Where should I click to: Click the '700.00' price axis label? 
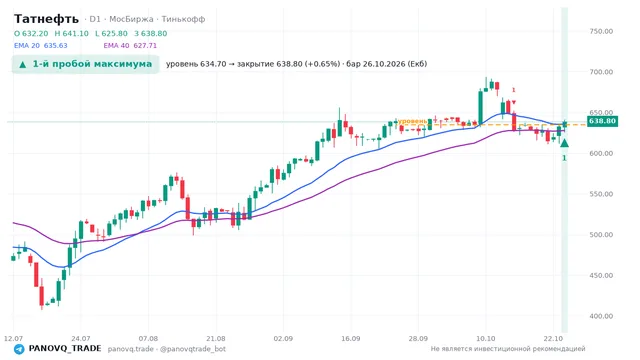(x=601, y=72)
